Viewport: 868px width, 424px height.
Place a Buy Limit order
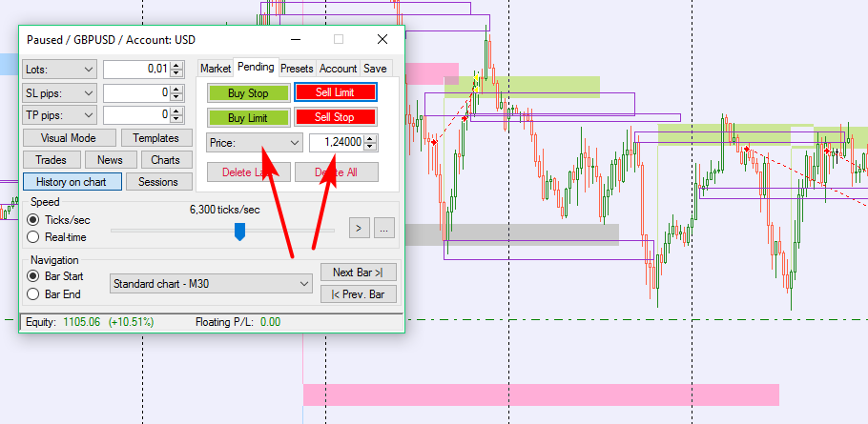(x=248, y=117)
